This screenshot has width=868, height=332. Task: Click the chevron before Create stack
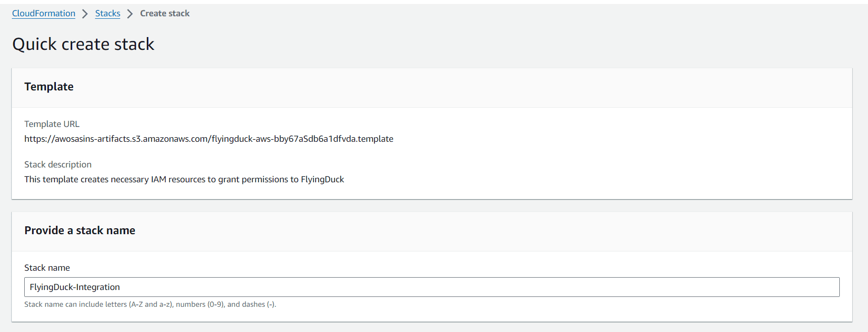point(130,14)
